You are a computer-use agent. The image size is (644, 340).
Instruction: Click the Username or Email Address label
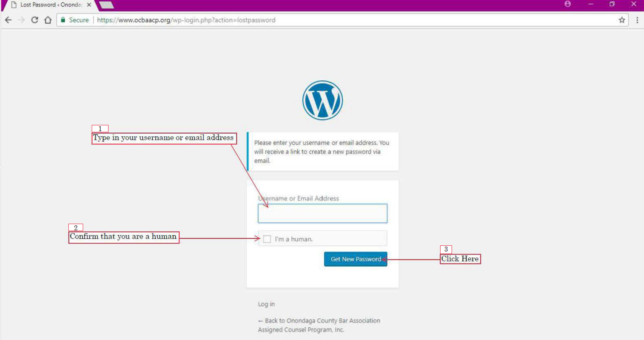pyautogui.click(x=298, y=198)
